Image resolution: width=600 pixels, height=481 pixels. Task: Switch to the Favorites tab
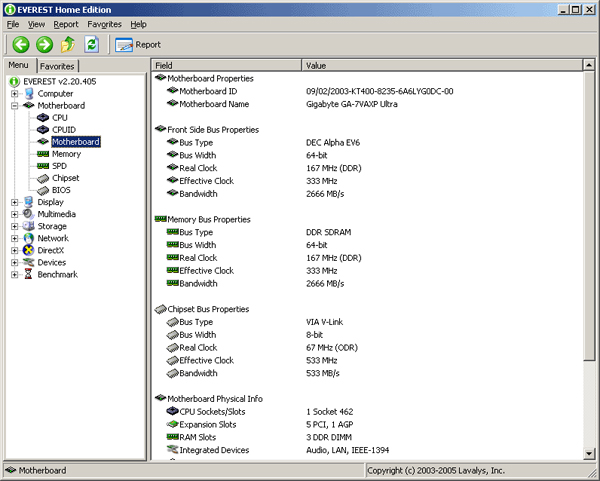coord(57,66)
